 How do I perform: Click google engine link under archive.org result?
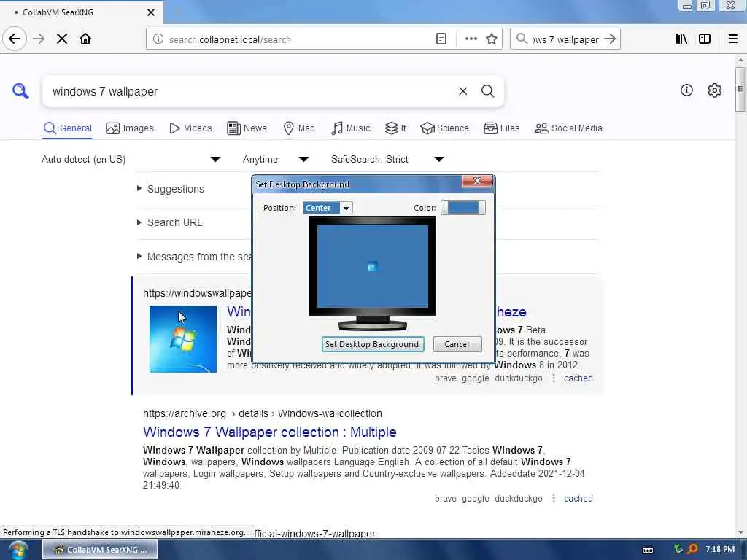pos(476,498)
